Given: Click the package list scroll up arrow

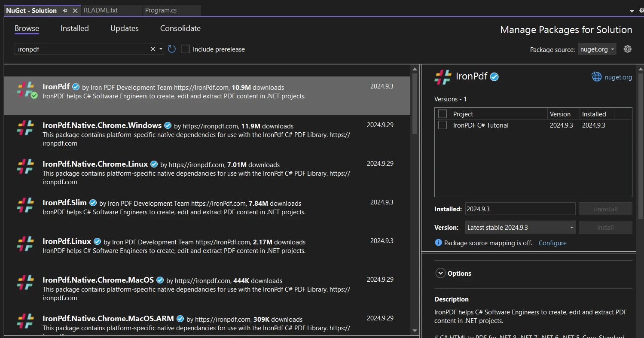Looking at the screenshot, I should [415, 69].
